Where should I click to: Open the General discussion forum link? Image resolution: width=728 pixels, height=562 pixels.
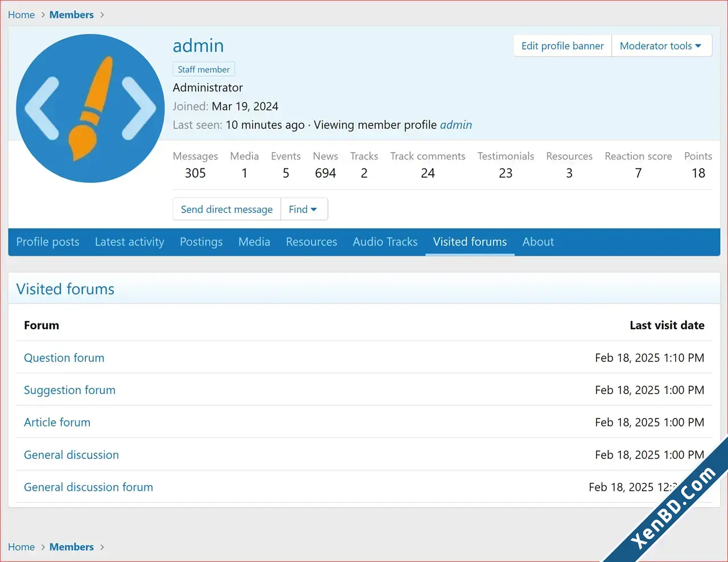[x=88, y=487]
